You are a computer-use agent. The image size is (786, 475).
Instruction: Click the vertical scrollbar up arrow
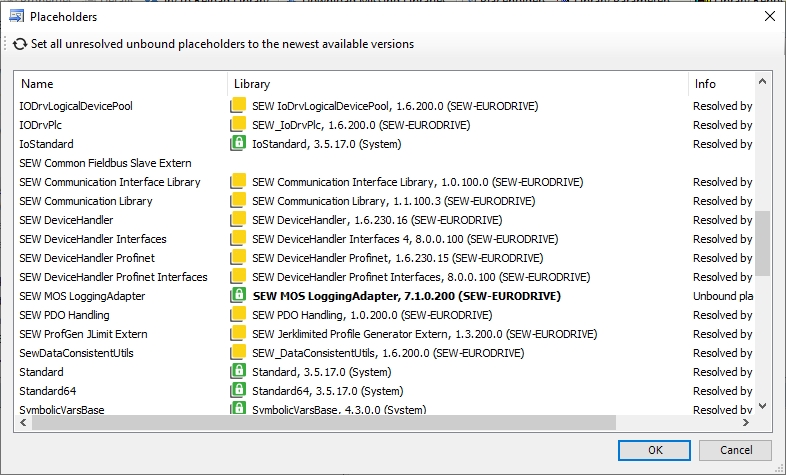[x=763, y=82]
